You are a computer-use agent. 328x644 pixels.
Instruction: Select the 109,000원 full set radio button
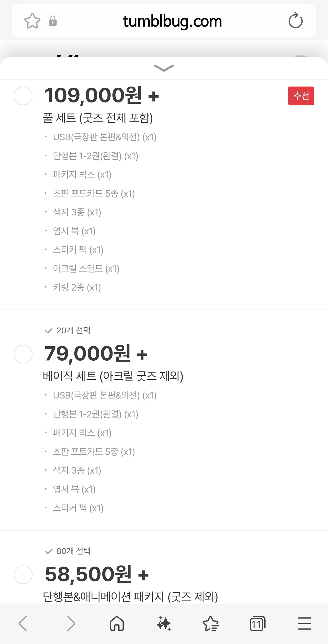coord(23,96)
